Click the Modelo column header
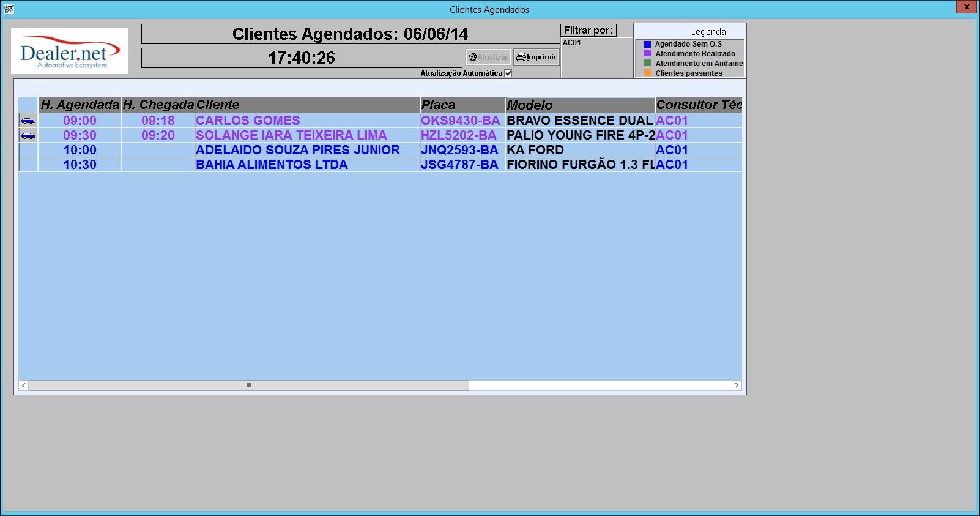 [581, 105]
